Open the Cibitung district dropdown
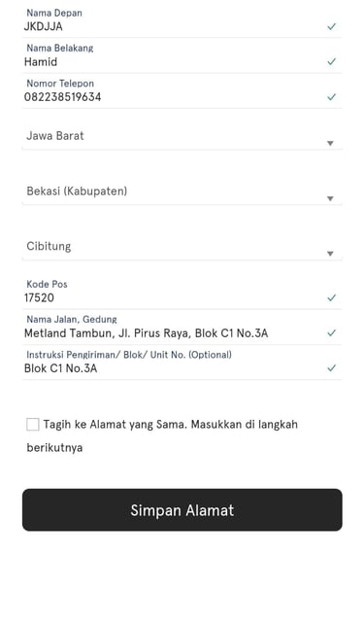This screenshot has width=364, height=623. [x=182, y=247]
